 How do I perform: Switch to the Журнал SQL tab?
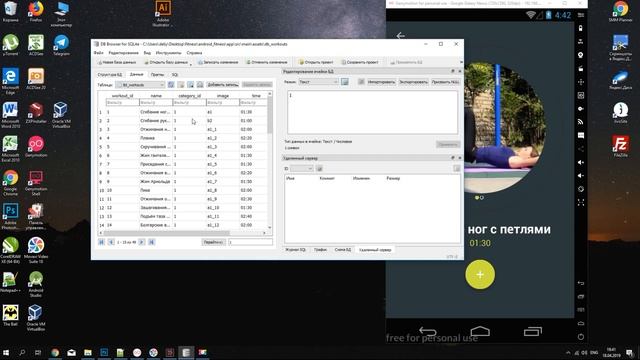[295, 250]
